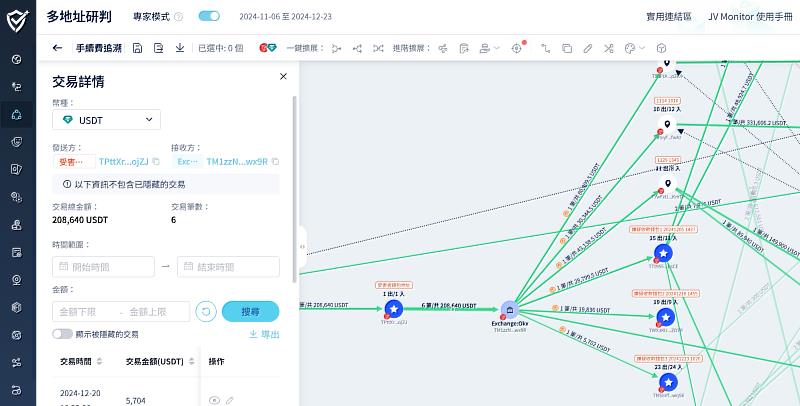Click the export-file toolbar icon
800x406 pixels.
click(x=159, y=48)
